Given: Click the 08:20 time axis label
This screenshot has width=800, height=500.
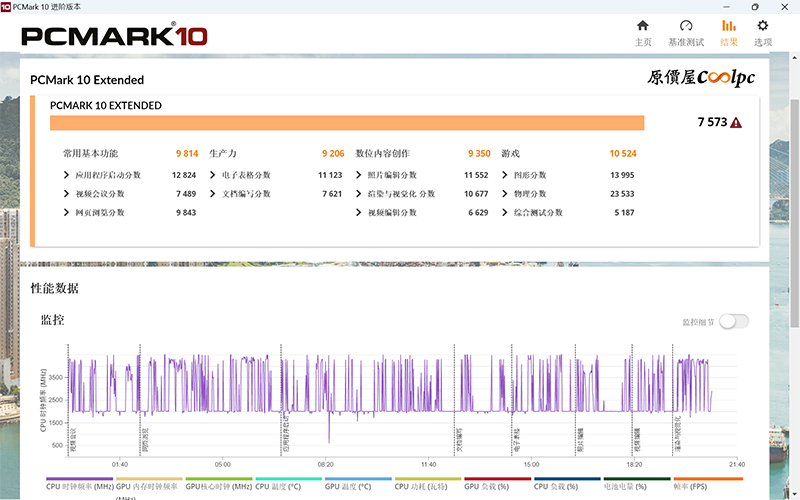Looking at the screenshot, I should point(326,464).
